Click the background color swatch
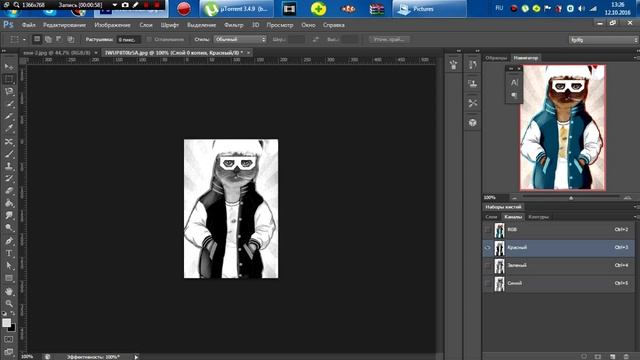Screen dimensions: 640x360 (12, 328)
